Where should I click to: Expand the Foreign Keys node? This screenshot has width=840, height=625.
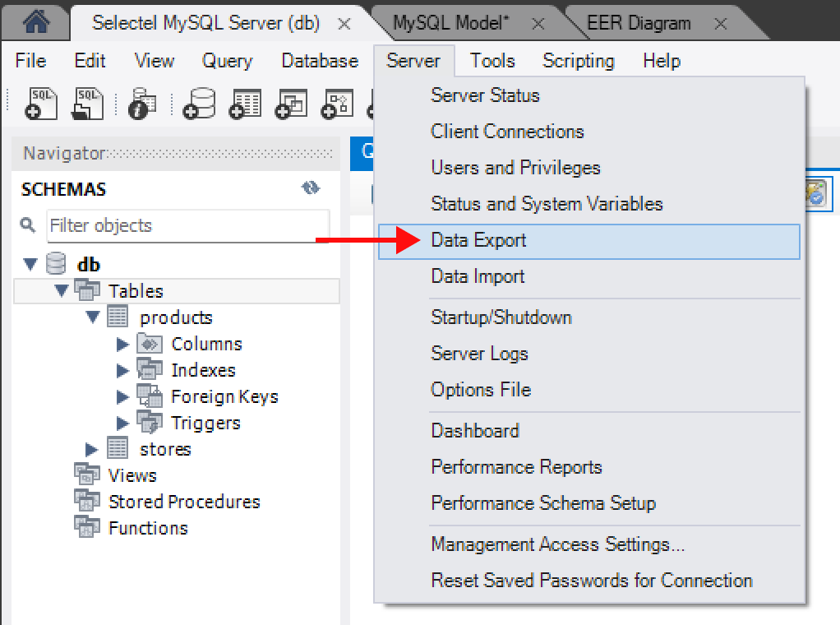[x=122, y=396]
